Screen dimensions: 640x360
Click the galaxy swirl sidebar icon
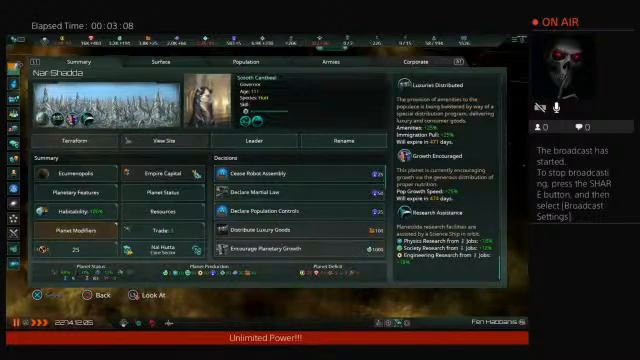(x=13, y=204)
